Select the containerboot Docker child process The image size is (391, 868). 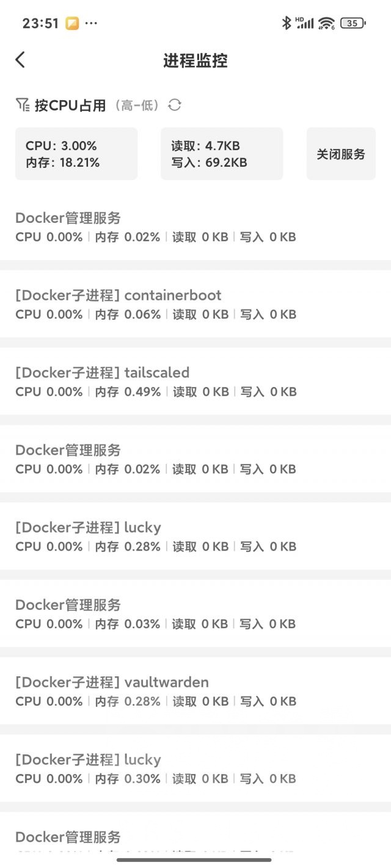tap(195, 304)
